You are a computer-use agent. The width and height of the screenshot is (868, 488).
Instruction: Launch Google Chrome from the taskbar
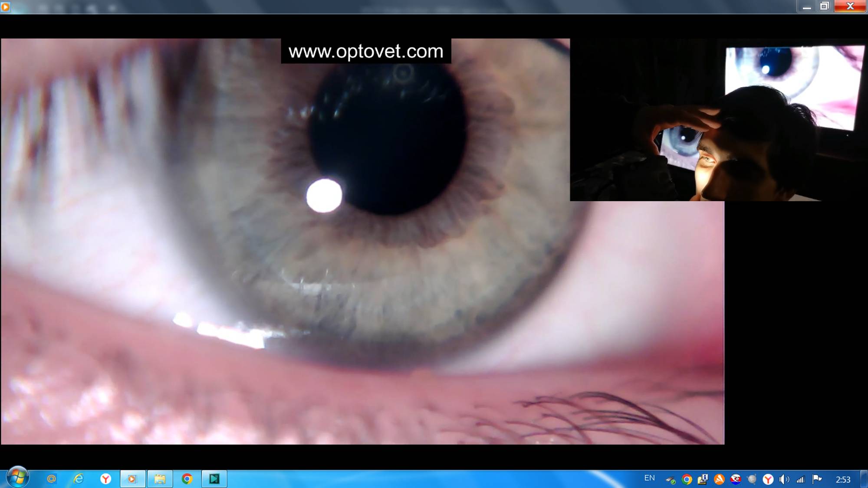(187, 479)
